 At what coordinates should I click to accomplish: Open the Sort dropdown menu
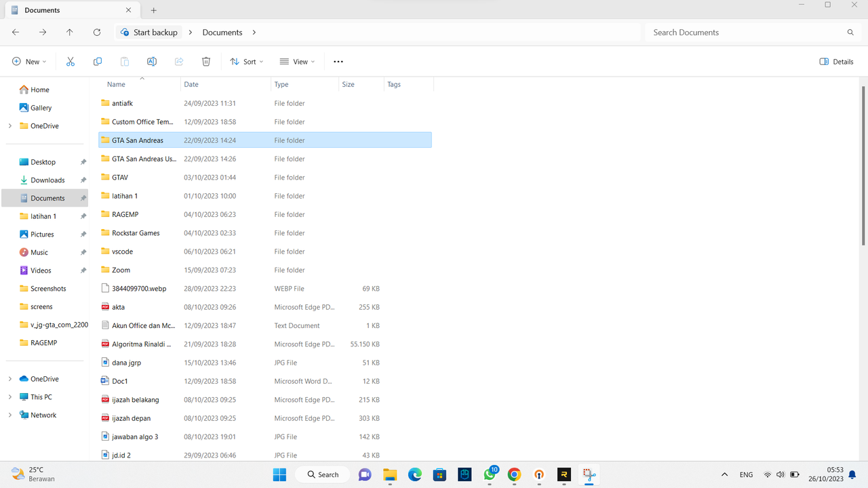coord(246,62)
